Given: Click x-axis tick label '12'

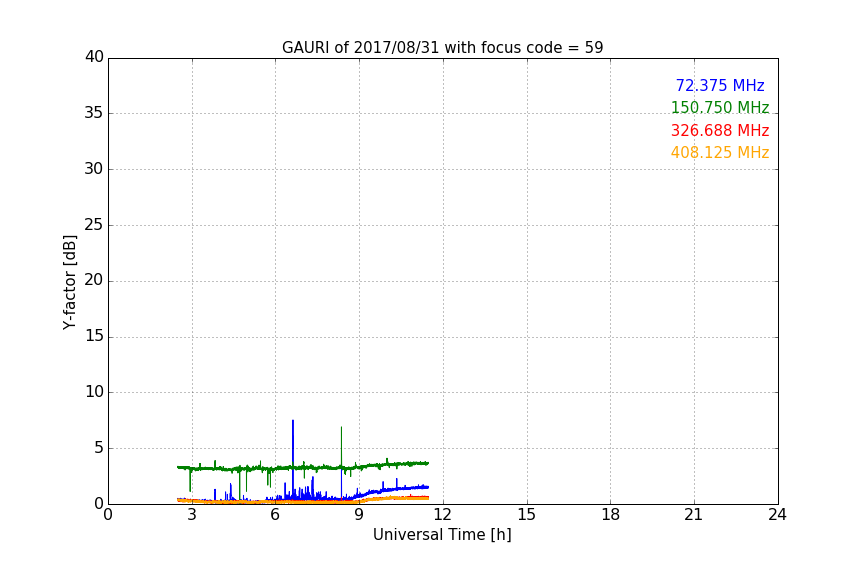Looking at the screenshot, I should [442, 515].
